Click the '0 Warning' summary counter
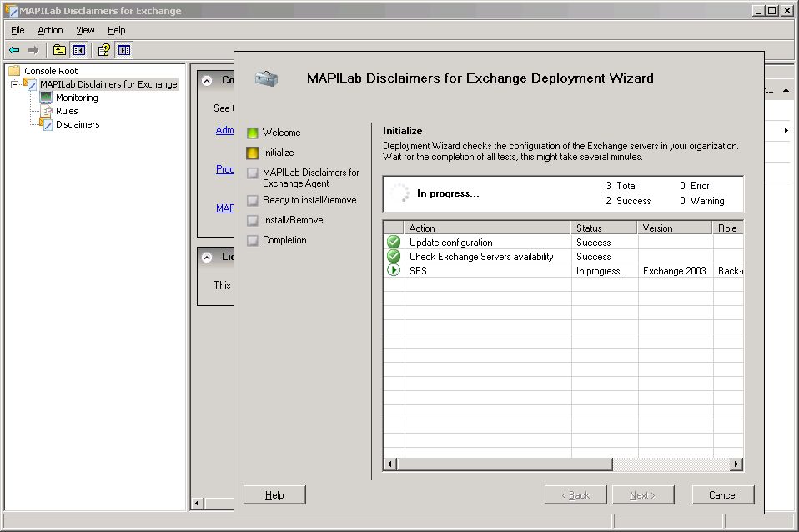The width and height of the screenshot is (799, 532). coord(701,201)
